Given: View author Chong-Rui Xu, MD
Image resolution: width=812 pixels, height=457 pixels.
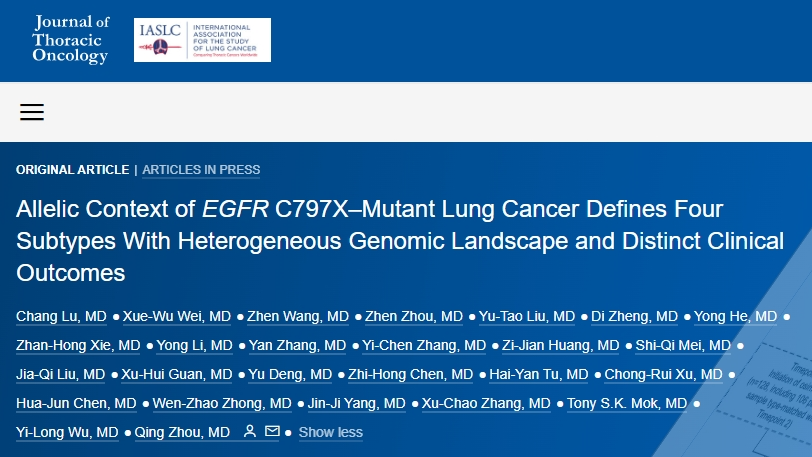Looking at the screenshot, I should coord(663,374).
